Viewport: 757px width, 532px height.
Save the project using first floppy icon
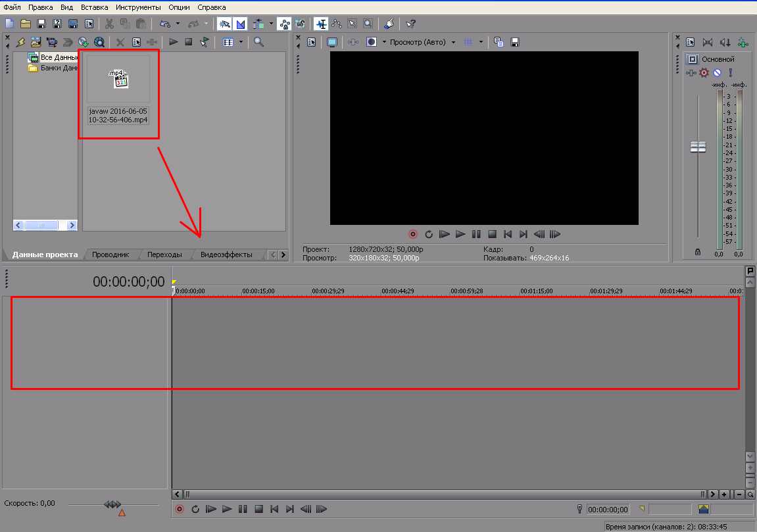[41, 24]
